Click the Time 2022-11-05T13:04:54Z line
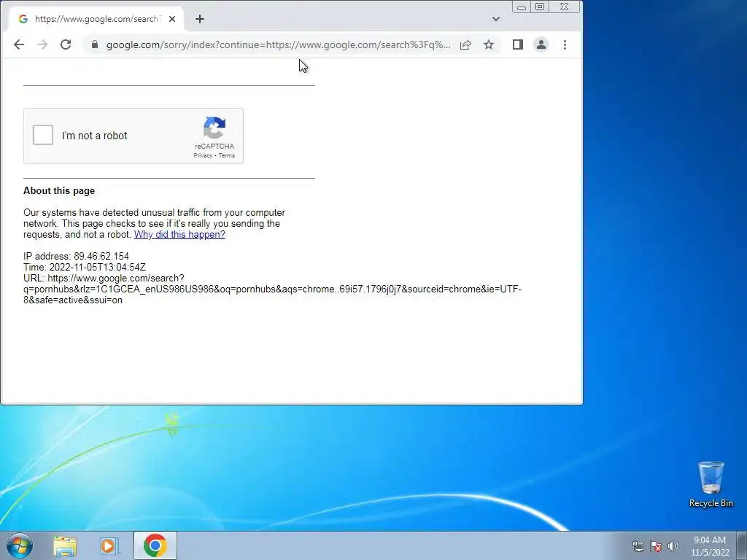Viewport: 747px width, 560px height. 85,267
